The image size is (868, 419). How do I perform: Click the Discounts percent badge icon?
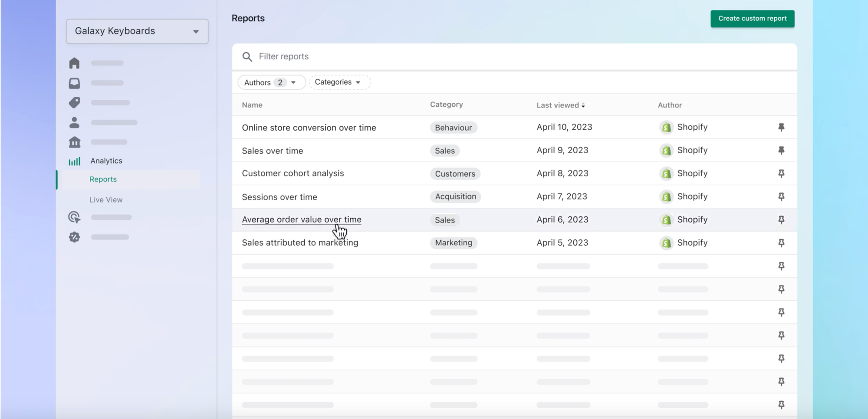click(74, 237)
